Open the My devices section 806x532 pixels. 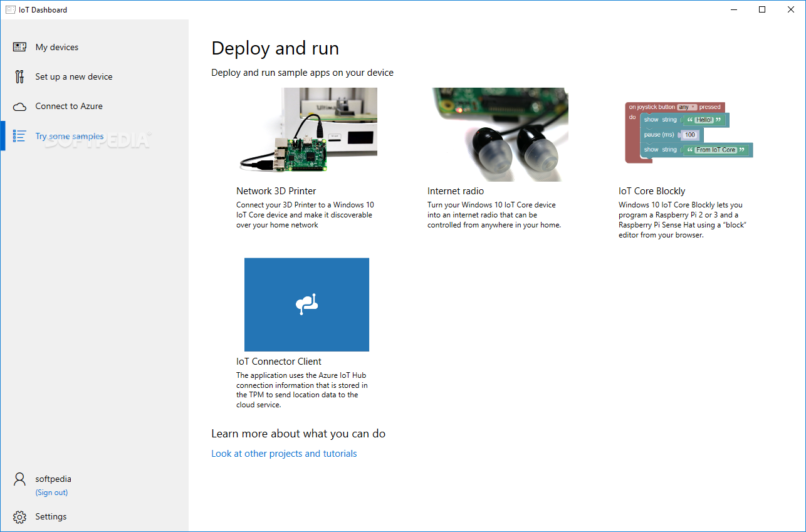coord(95,47)
